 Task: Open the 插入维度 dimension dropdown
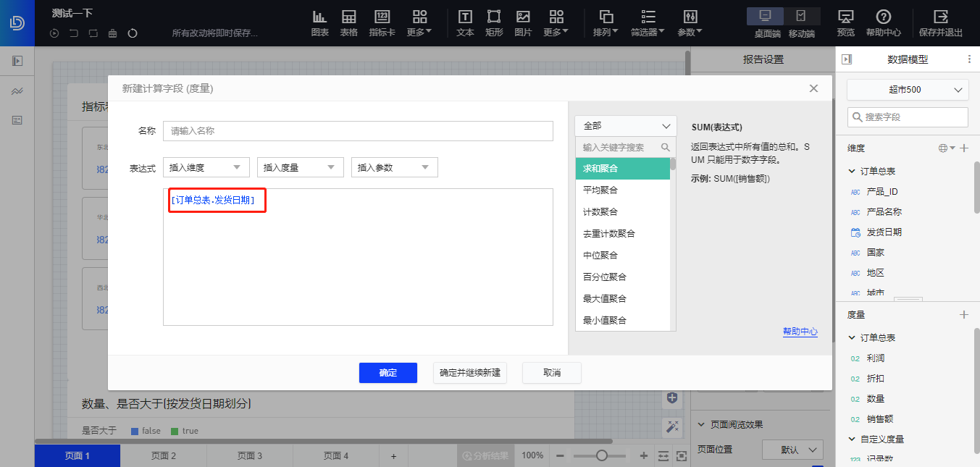[206, 167]
